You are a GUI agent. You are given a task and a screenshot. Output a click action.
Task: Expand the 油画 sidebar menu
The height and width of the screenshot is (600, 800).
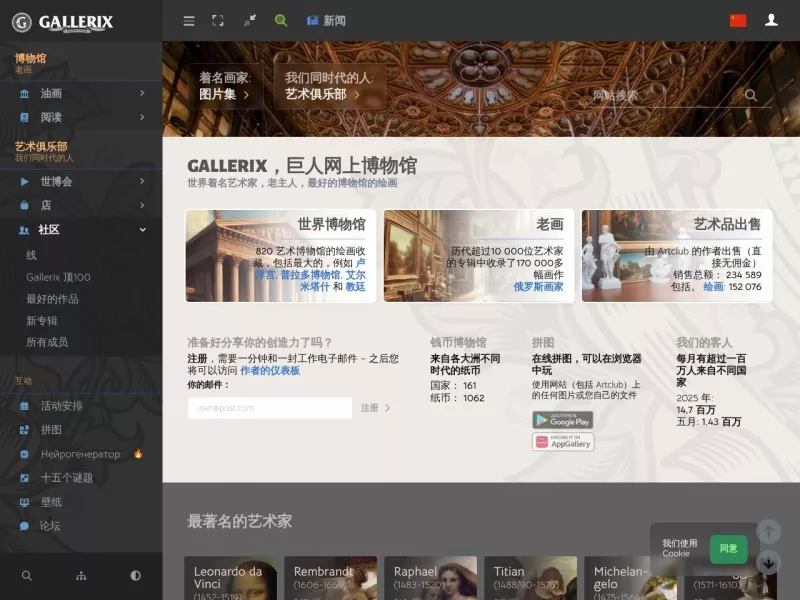click(x=81, y=93)
